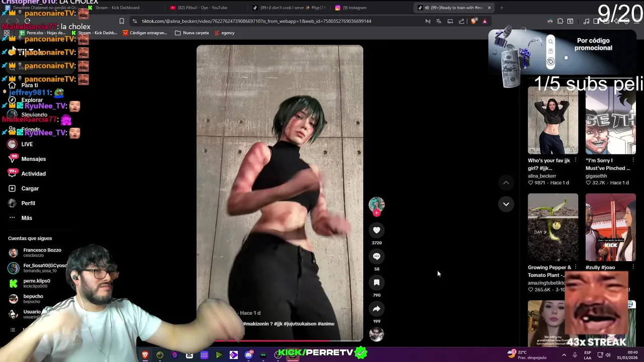
Task: Click the microphone icon in system tray
Action: click(575, 355)
